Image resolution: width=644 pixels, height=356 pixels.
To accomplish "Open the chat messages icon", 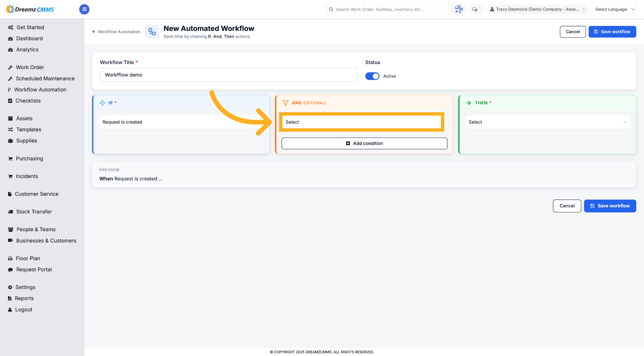I will (475, 9).
